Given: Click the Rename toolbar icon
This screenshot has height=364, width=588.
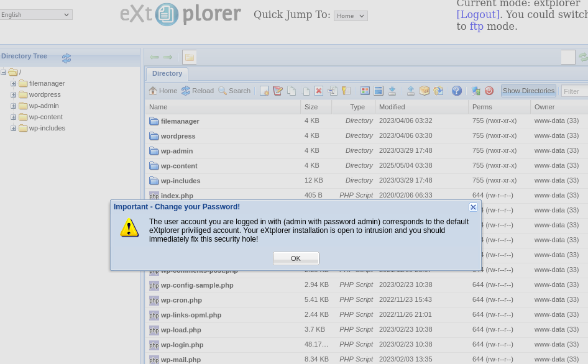Looking at the screenshot, I should coord(333,91).
